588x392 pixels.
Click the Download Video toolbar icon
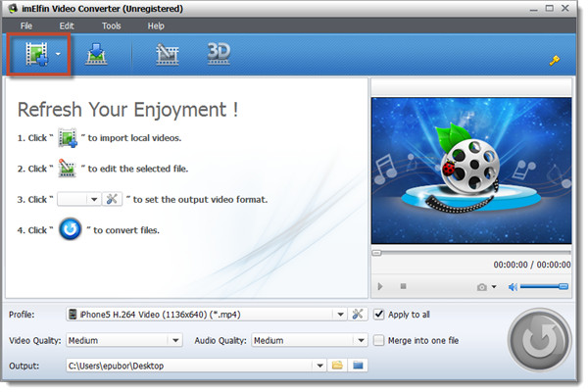coord(96,54)
